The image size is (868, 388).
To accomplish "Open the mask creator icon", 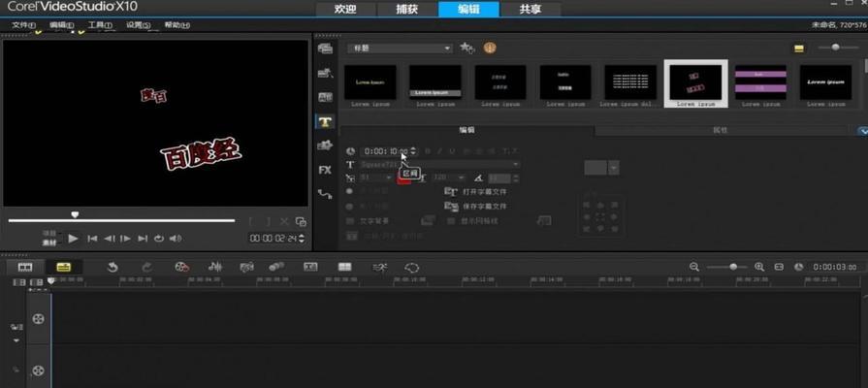I will pos(412,268).
